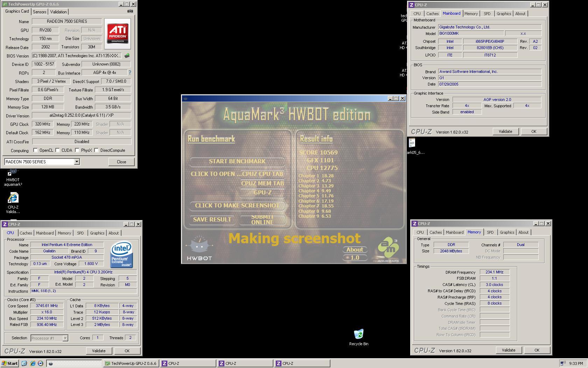
Task: Click AquaMark window title bar icon
Action: [x=185, y=99]
